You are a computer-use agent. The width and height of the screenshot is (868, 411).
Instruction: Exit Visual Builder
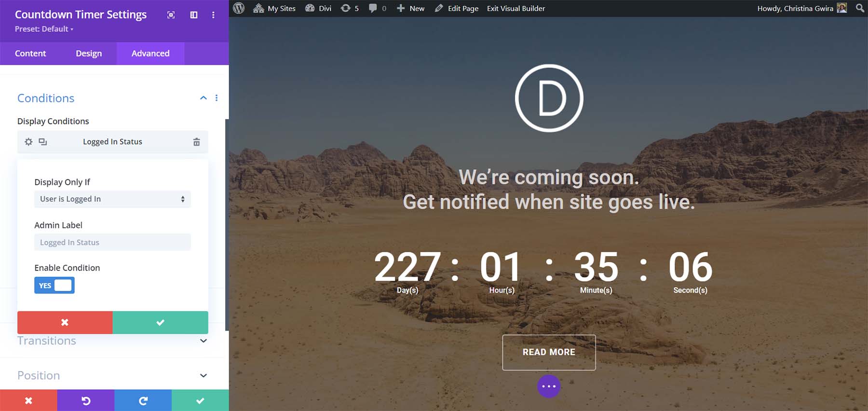tap(516, 8)
